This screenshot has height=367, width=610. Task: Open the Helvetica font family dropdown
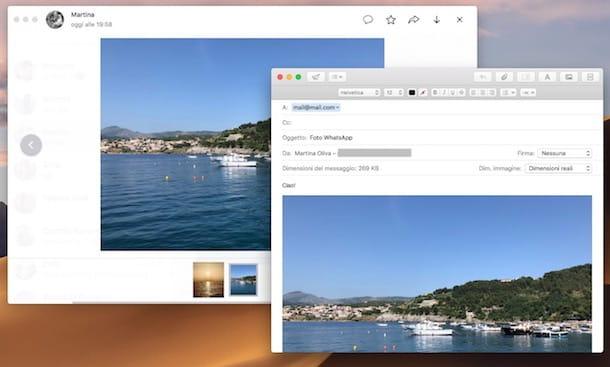click(359, 92)
